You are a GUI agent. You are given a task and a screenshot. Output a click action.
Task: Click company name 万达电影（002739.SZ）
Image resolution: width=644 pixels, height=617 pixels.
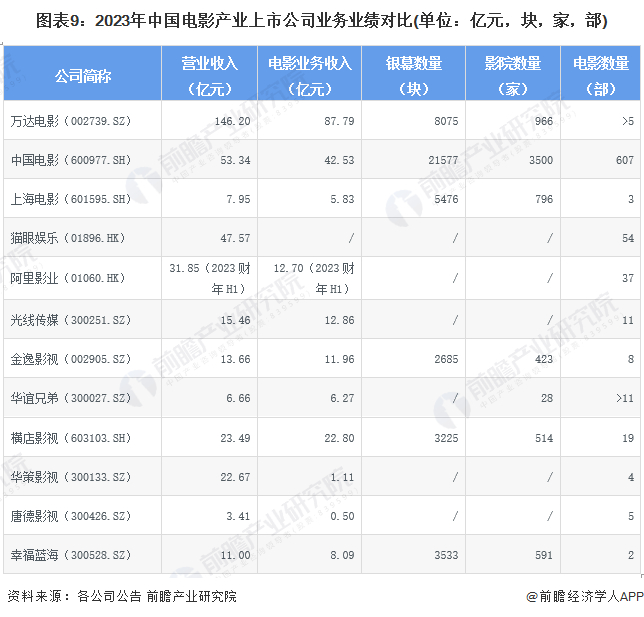point(71,121)
